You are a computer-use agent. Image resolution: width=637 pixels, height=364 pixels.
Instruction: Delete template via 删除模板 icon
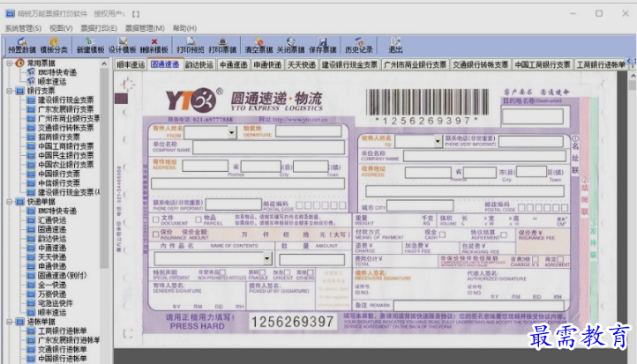154,45
